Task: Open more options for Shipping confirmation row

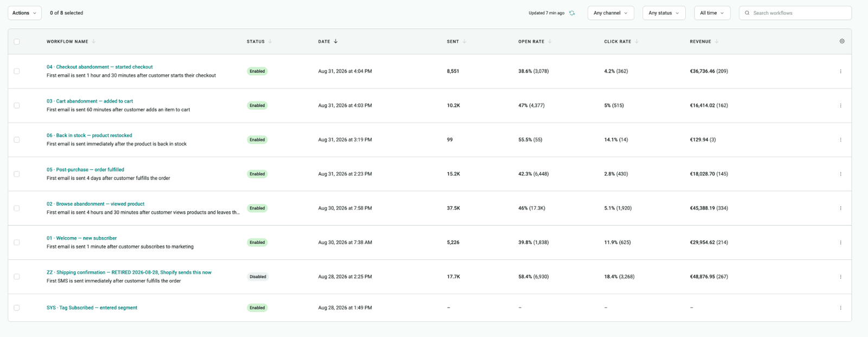Action: [841, 277]
